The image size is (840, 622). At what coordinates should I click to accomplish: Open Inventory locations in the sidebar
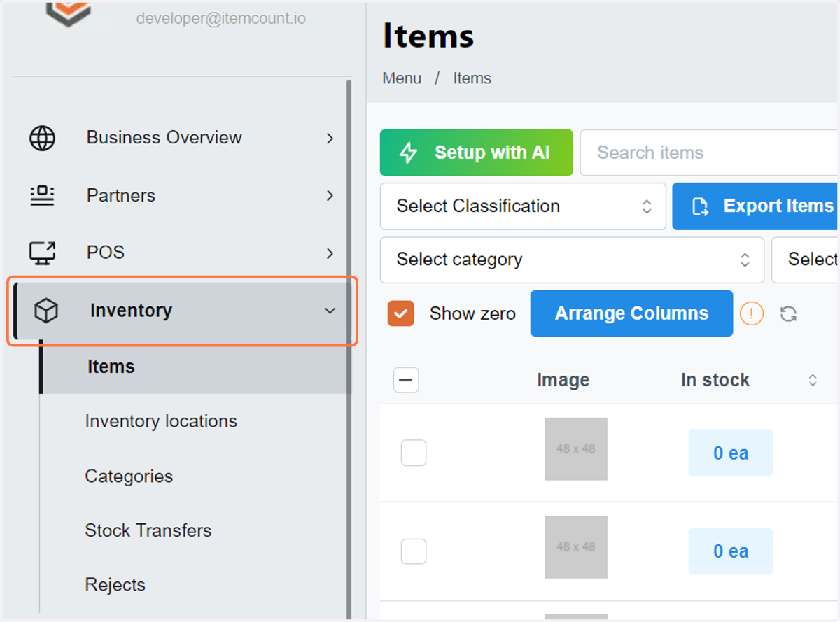[161, 421]
